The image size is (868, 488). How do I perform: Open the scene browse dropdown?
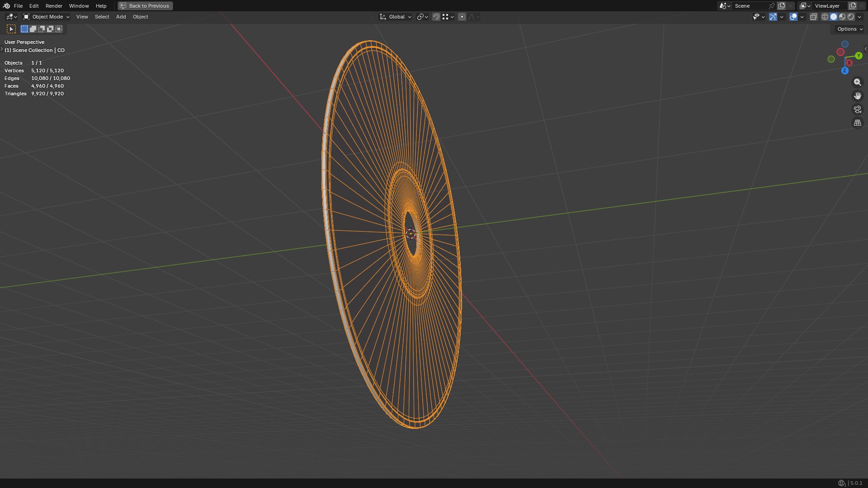(725, 6)
